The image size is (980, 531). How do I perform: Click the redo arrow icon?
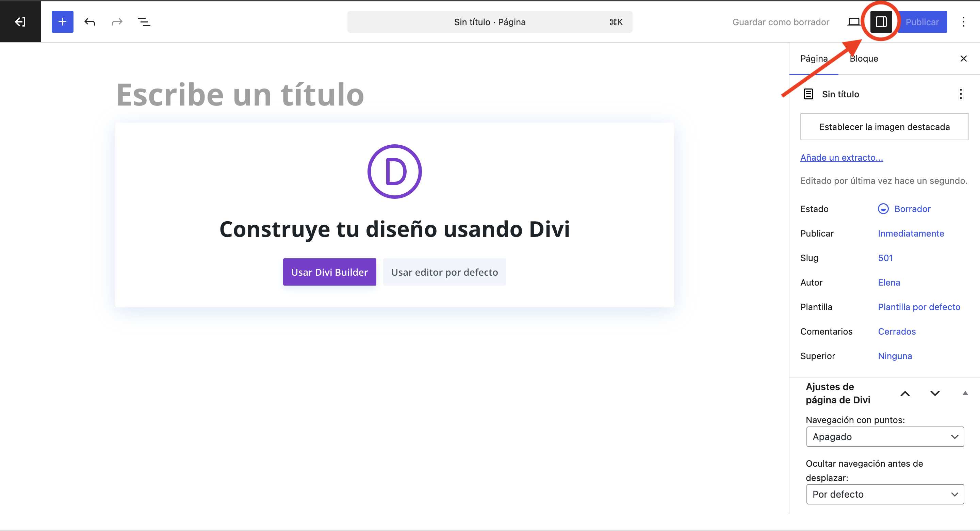pyautogui.click(x=117, y=22)
